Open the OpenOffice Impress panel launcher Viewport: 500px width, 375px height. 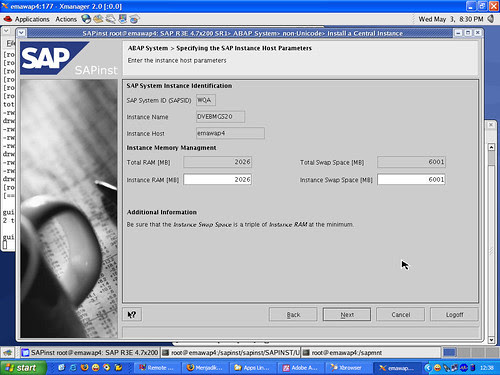pyautogui.click(x=122, y=19)
